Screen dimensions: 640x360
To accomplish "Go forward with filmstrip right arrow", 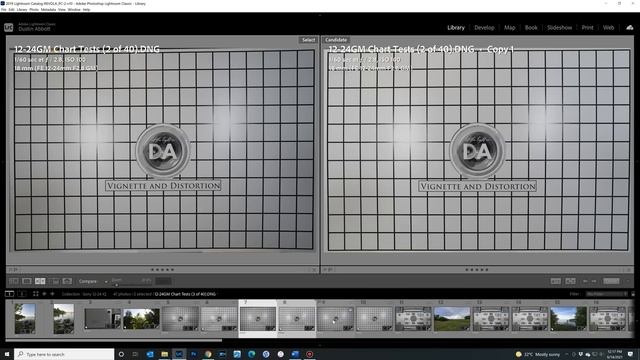I will pos(52,294).
